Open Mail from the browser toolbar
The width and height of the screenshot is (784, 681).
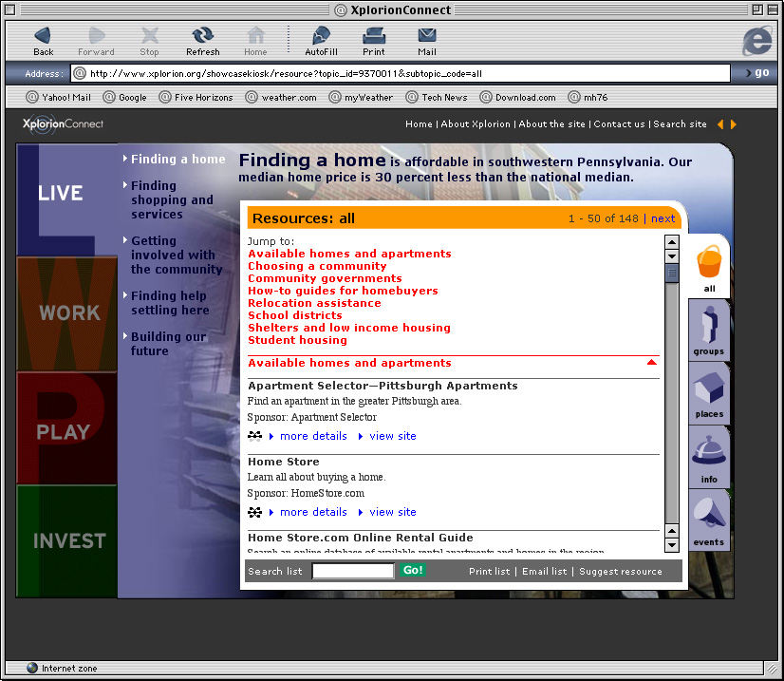(427, 41)
